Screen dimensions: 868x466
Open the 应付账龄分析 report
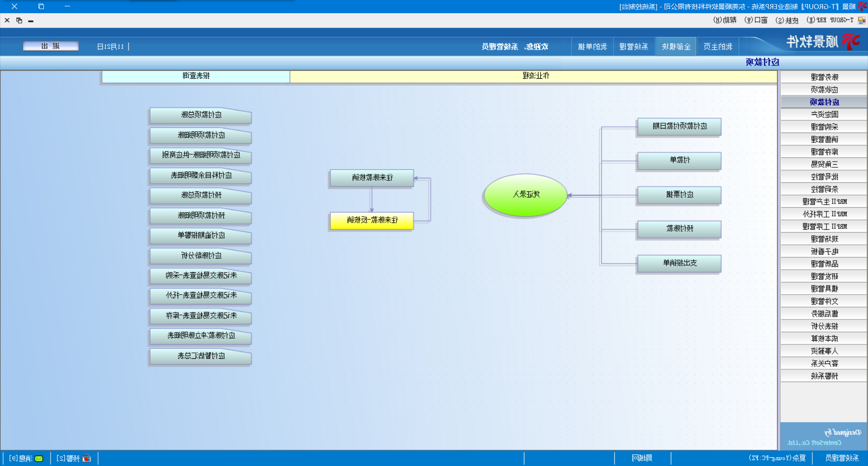pyautogui.click(x=201, y=256)
